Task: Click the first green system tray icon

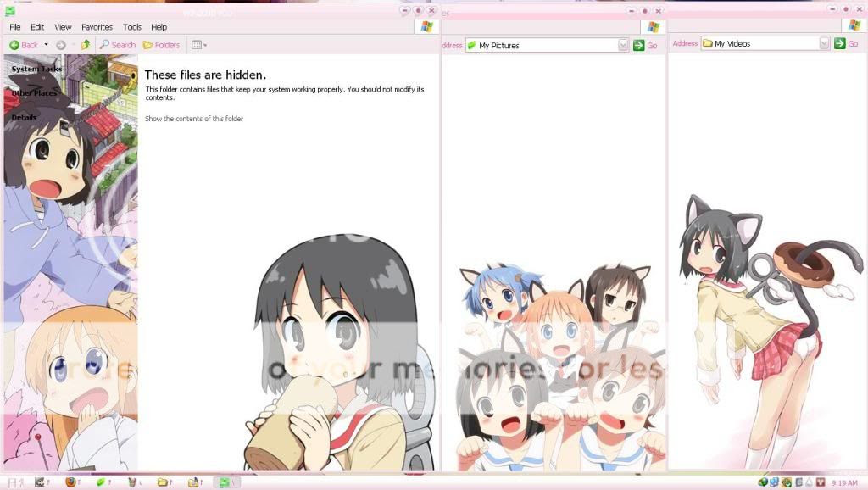Action: [762, 482]
